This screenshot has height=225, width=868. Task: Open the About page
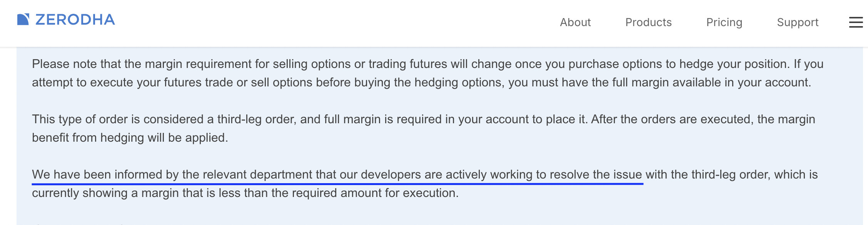point(575,22)
